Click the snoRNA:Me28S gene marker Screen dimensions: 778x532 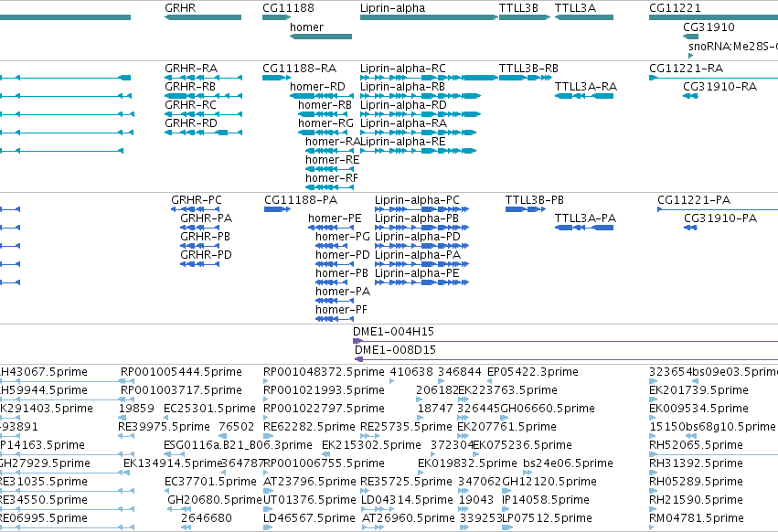(x=690, y=56)
